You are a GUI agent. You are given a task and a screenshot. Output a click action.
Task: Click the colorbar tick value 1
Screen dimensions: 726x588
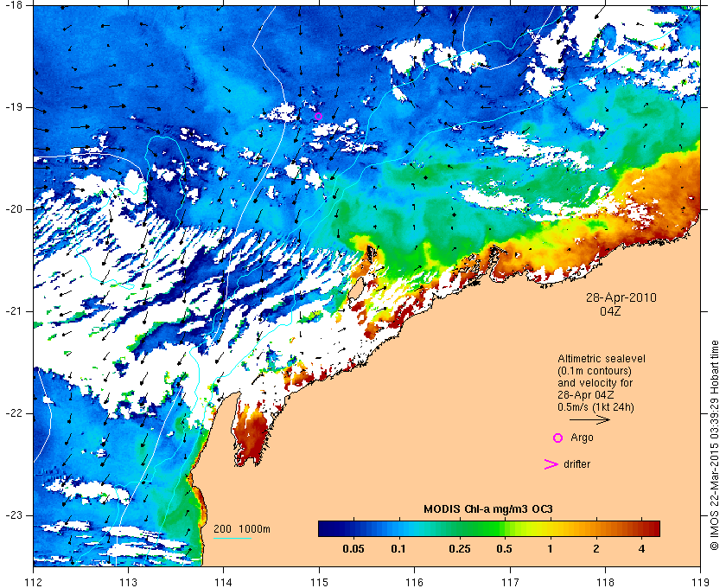pos(550,550)
